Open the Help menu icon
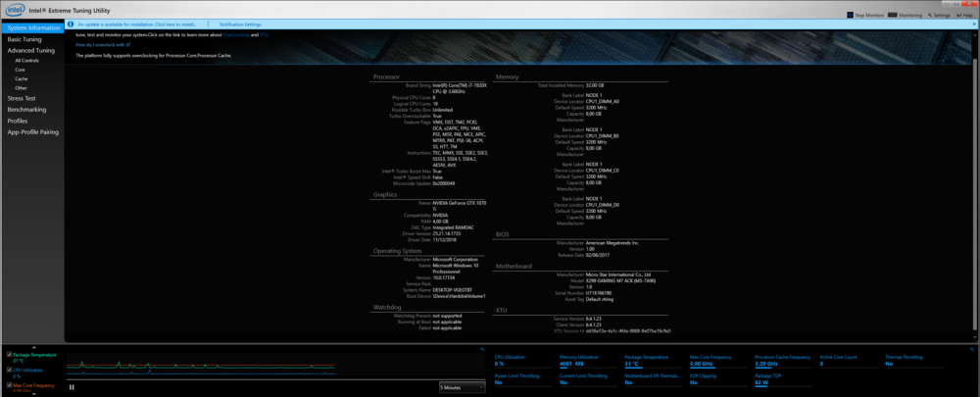This screenshot has height=397, width=980. (961, 16)
